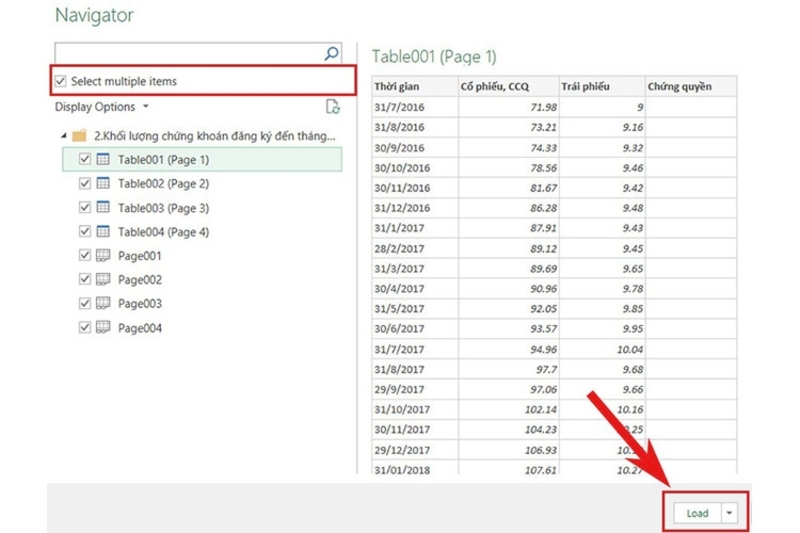This screenshot has width=800, height=533.
Task: Click the 'Trái phiếu' column header
Action: (602, 86)
